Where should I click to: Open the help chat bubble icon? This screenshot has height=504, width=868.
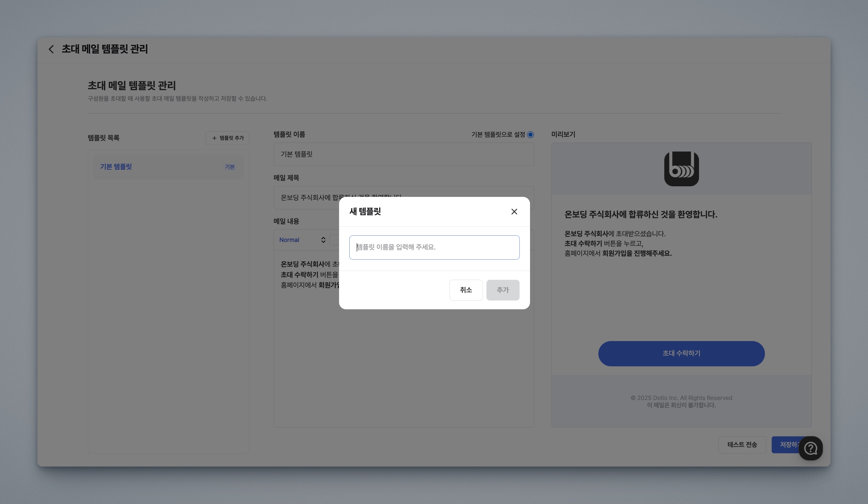pyautogui.click(x=810, y=448)
